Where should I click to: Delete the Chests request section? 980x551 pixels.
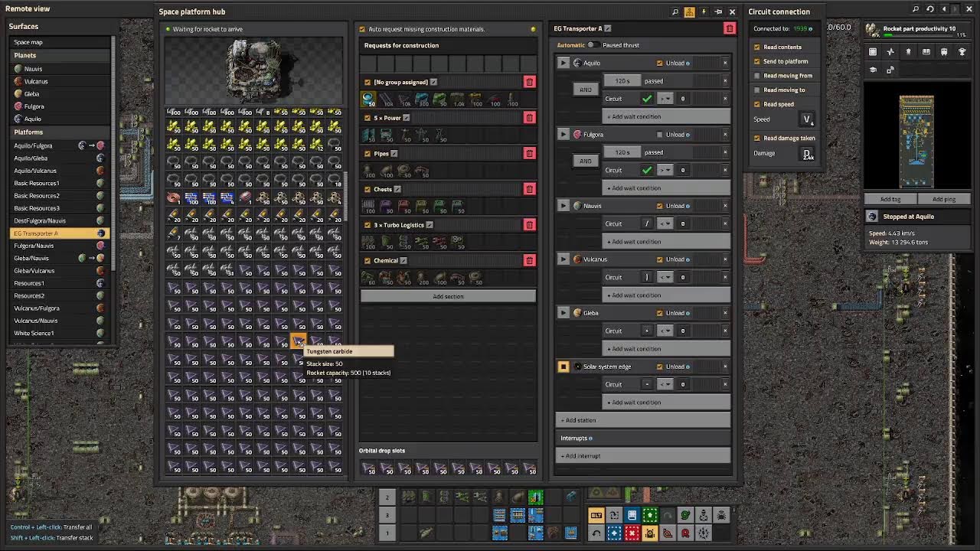pos(529,189)
